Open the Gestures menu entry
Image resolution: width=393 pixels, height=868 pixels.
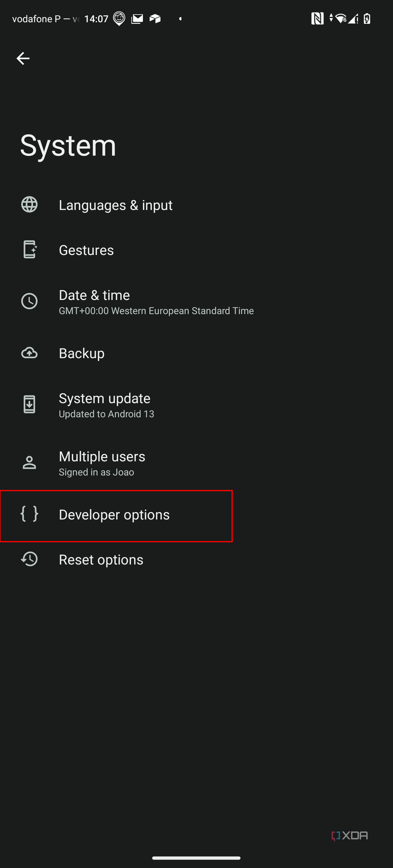click(86, 250)
